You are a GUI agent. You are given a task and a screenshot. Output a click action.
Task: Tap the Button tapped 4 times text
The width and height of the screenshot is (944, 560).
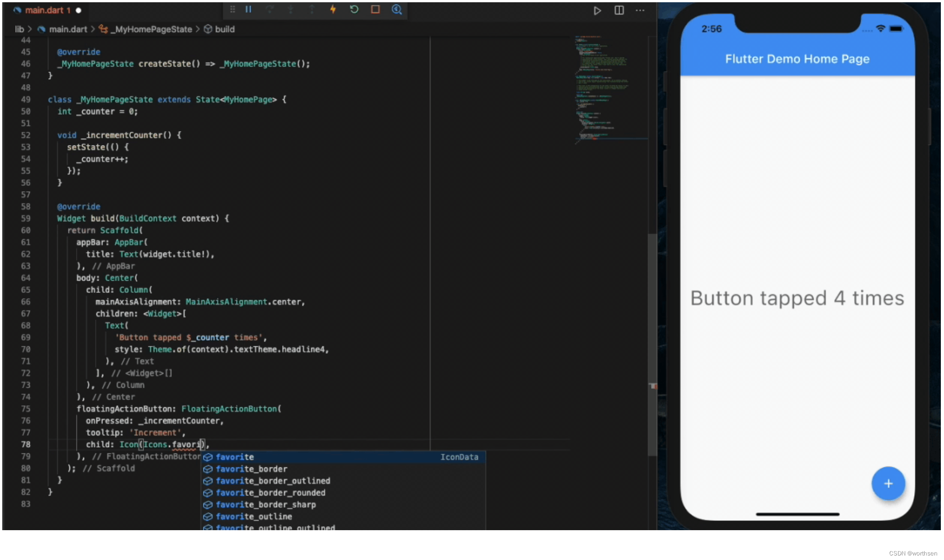797,298
